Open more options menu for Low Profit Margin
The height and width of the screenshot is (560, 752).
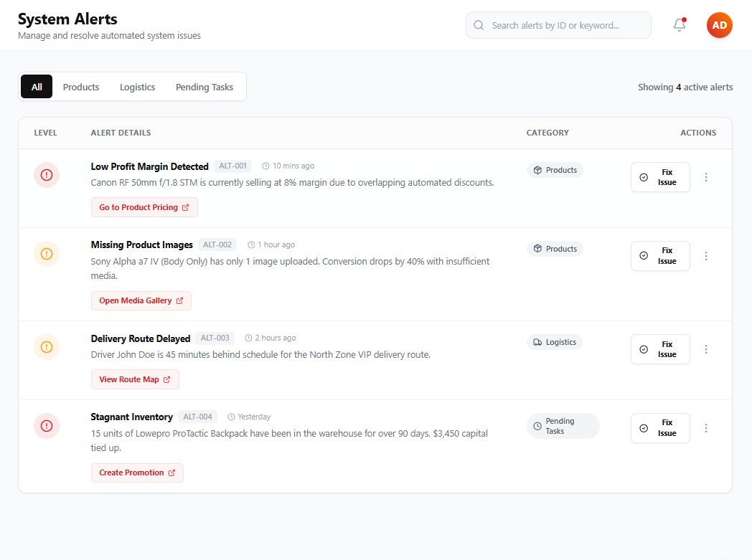pos(706,177)
